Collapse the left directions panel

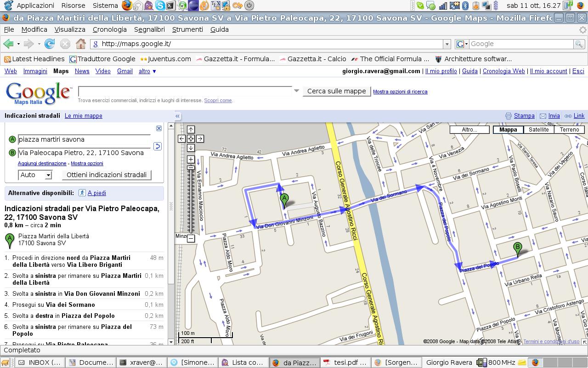point(177,116)
